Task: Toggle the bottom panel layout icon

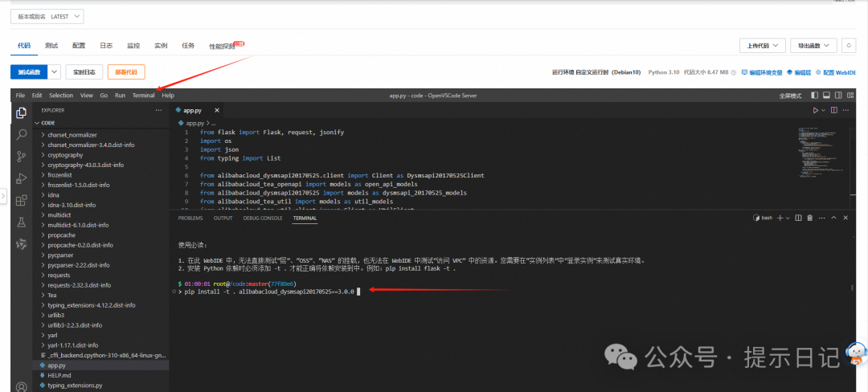Action: click(828, 96)
